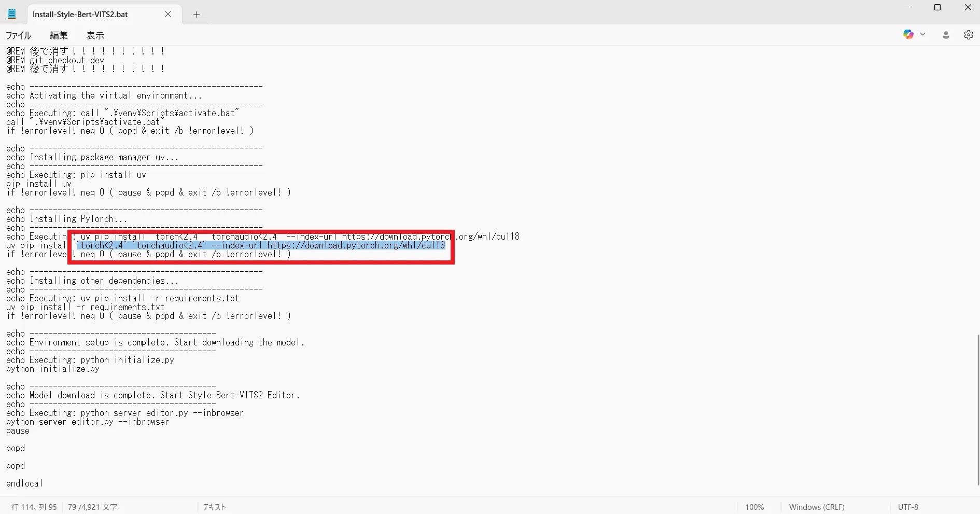The image size is (980, 514).
Task: Open Notepad settings gear icon
Action: click(968, 35)
